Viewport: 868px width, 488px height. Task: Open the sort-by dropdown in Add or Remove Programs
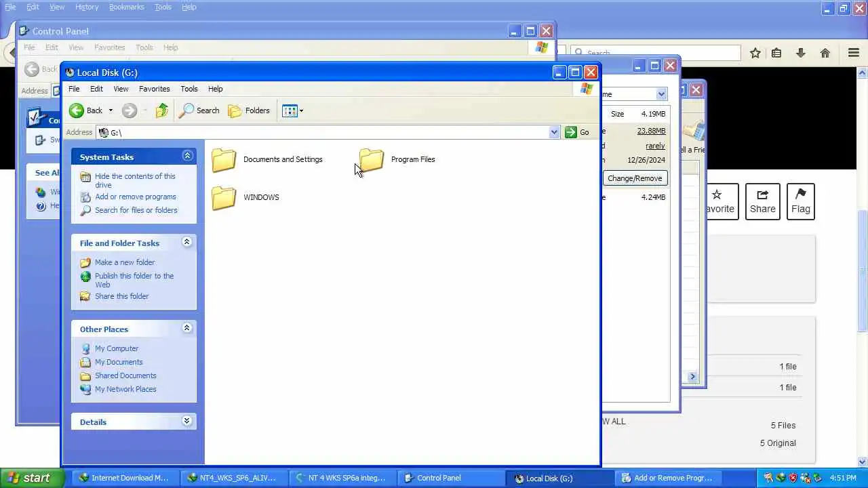(661, 94)
